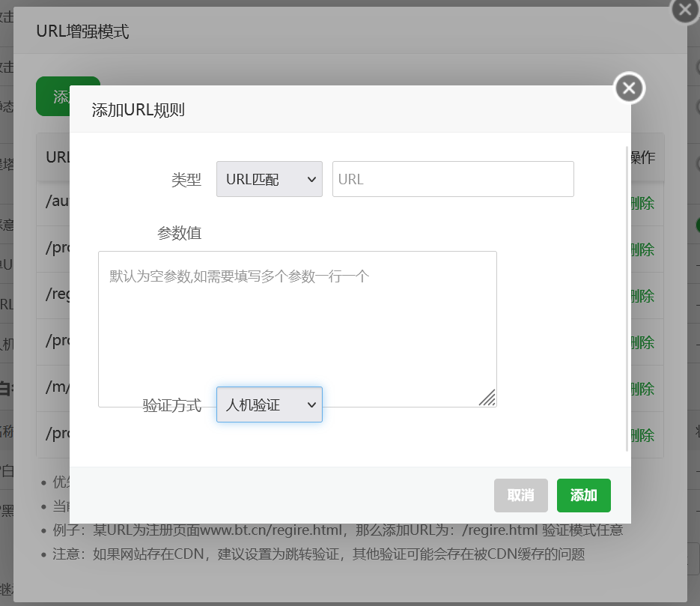Click the background green 添加 button
This screenshot has height=606, width=700.
52,97
